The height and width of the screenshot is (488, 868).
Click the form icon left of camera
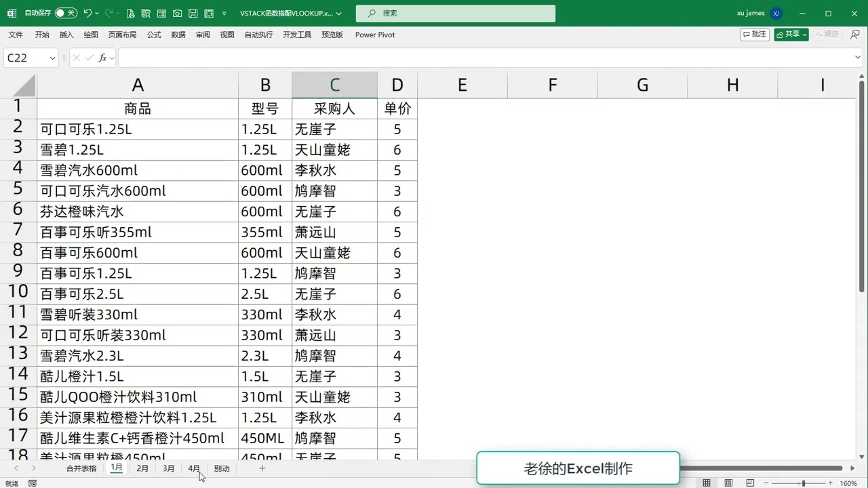point(161,13)
